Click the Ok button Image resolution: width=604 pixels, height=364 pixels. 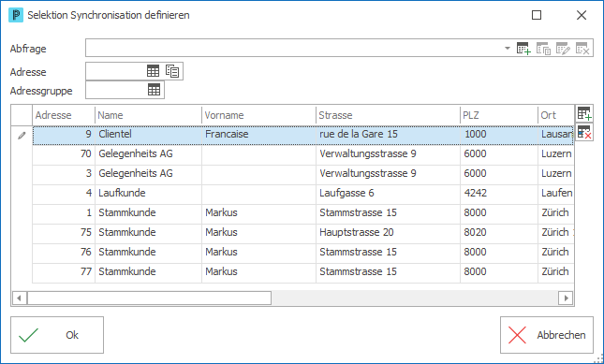tap(57, 335)
